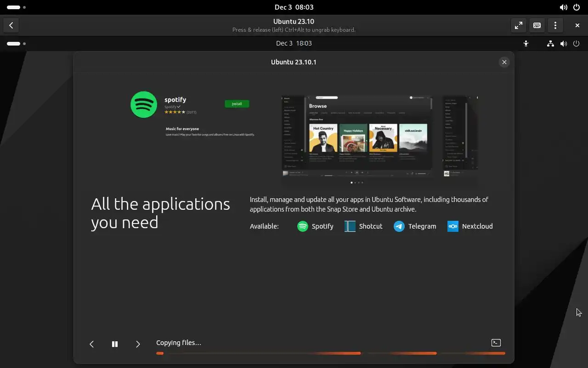This screenshot has height=368, width=588.
Task: Click the Spotify label in Available list
Action: click(x=322, y=226)
